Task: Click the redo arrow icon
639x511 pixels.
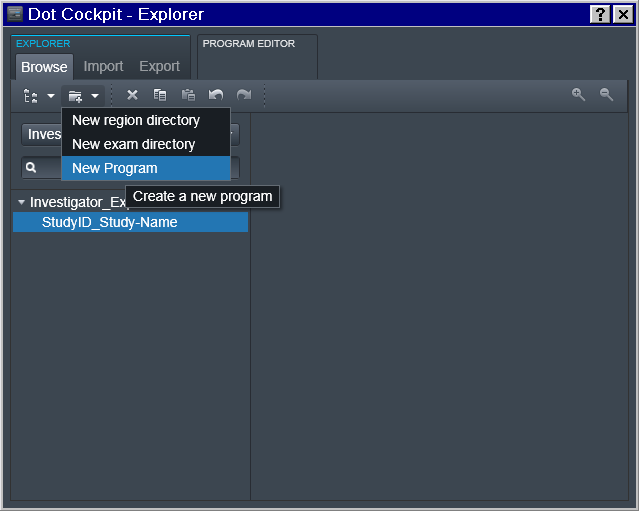Action: (244, 95)
